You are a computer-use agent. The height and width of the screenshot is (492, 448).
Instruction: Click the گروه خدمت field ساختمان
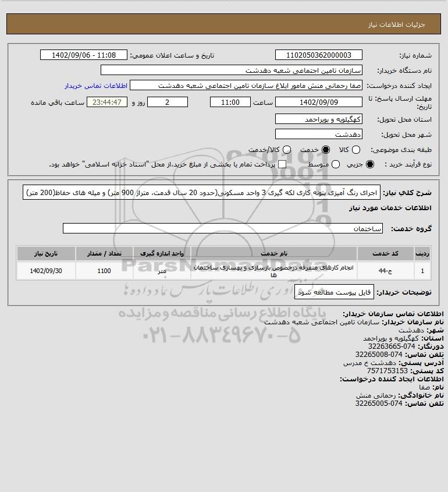coord(223,228)
